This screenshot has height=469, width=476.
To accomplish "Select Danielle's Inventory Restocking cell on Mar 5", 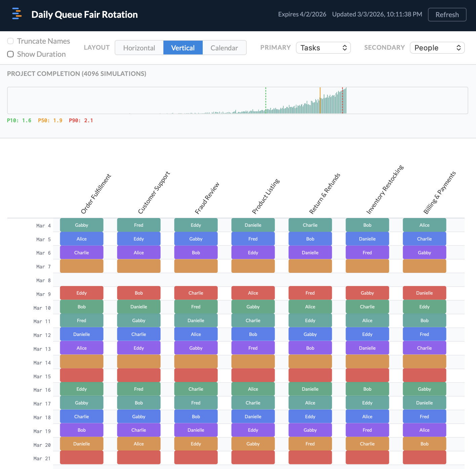I will click(367, 239).
